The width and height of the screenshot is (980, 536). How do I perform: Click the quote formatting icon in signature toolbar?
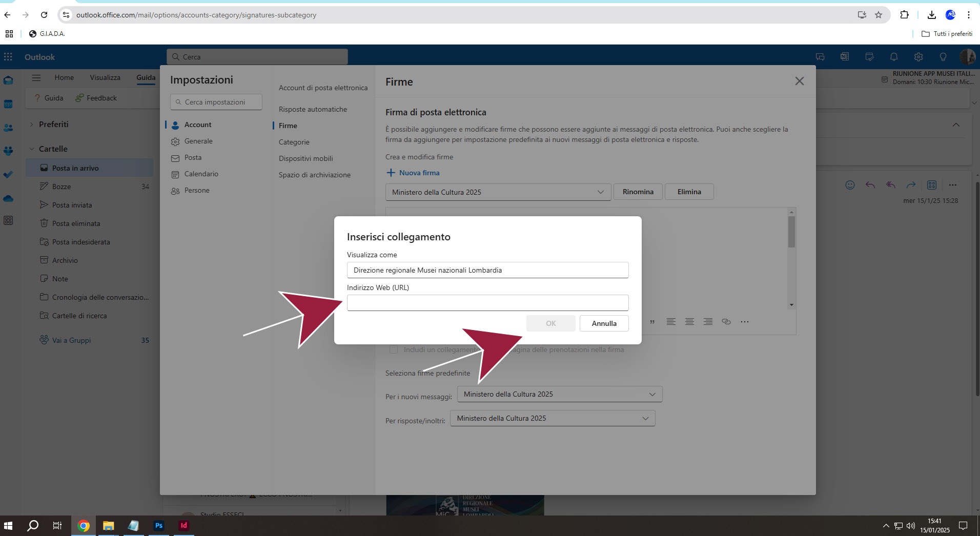(x=652, y=322)
